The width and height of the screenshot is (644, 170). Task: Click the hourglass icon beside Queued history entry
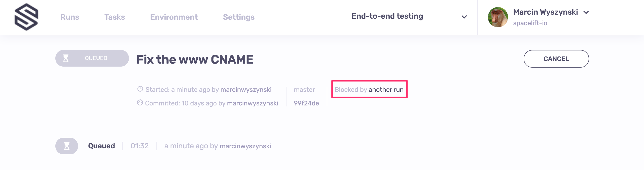[x=67, y=146]
